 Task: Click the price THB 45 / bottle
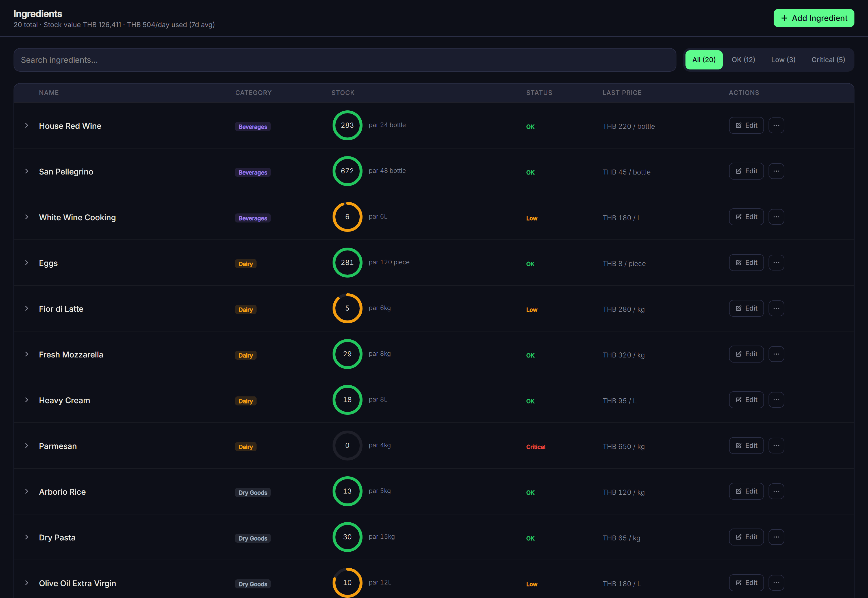pyautogui.click(x=626, y=172)
